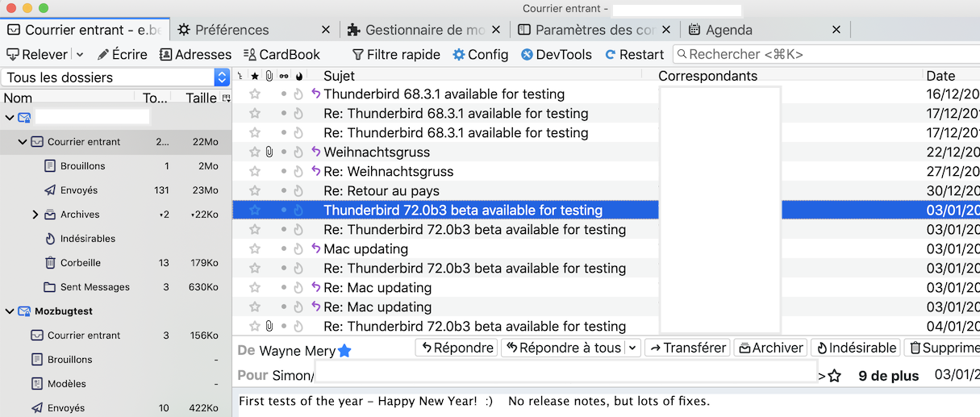980x417 pixels.
Task: Show more recipients via 9 de plus
Action: (889, 376)
